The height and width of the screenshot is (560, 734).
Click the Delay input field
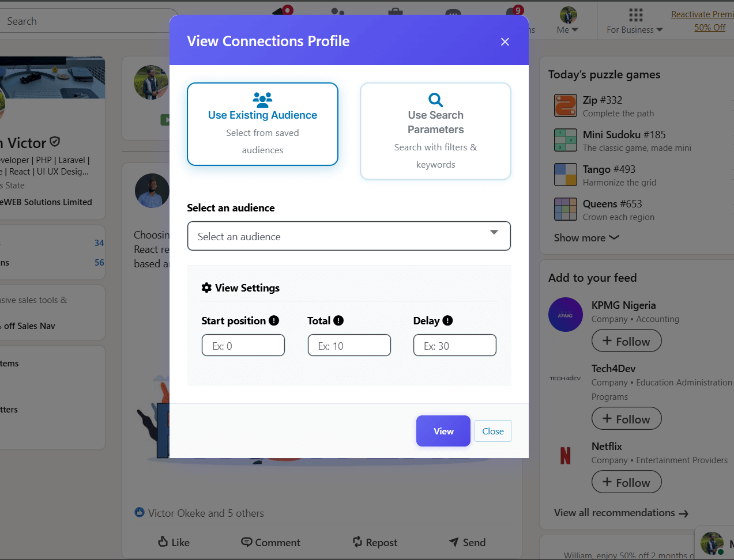(454, 346)
